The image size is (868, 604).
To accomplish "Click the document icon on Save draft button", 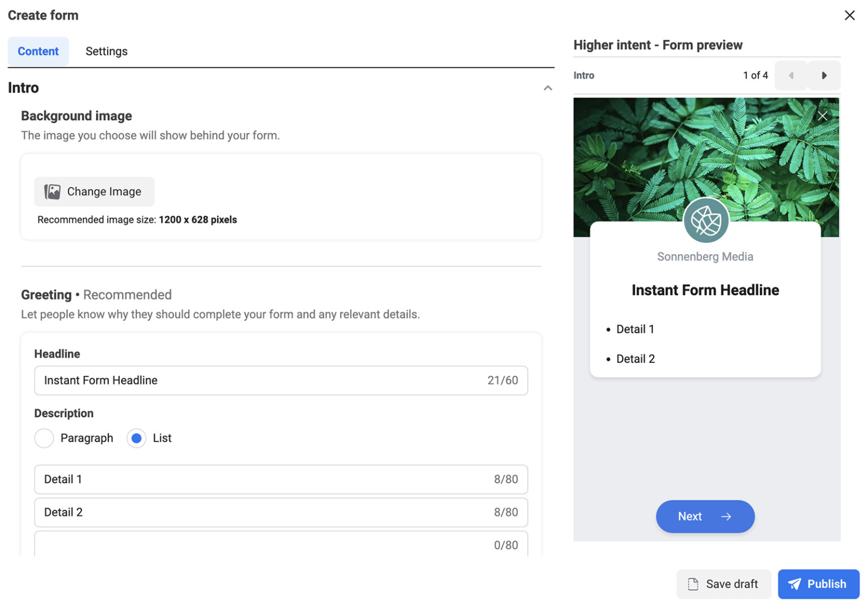I will click(692, 584).
